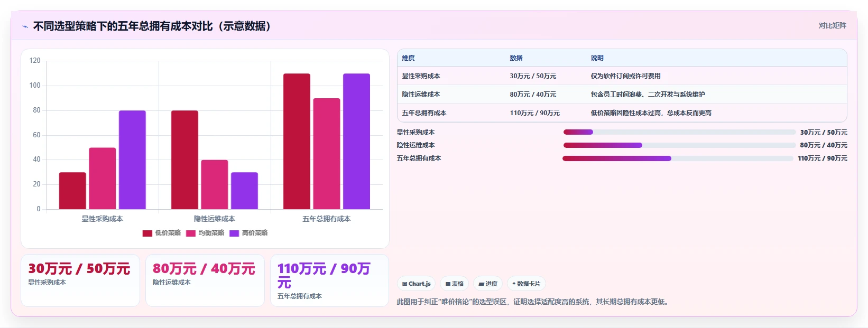Click the 表格 chip
Image resolution: width=868 pixels, height=328 pixels.
point(455,284)
